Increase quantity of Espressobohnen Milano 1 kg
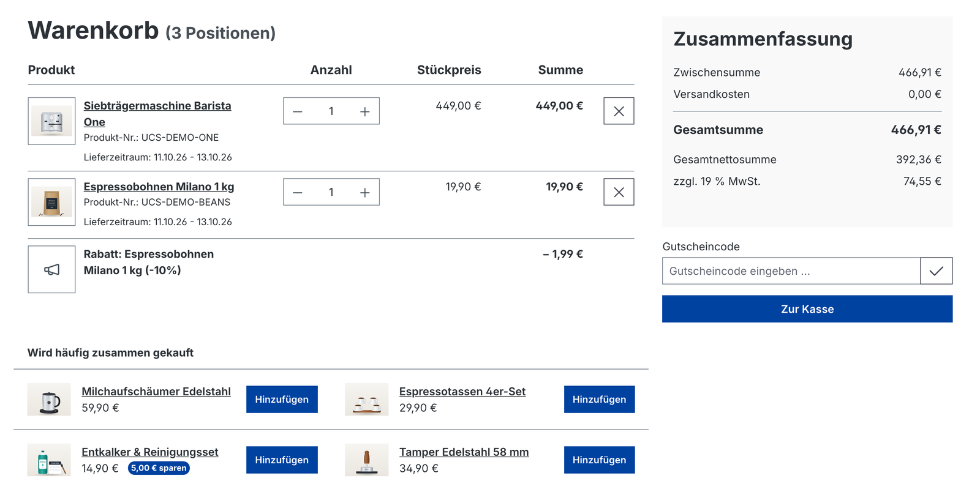Image resolution: width=980 pixels, height=481 pixels. (365, 192)
